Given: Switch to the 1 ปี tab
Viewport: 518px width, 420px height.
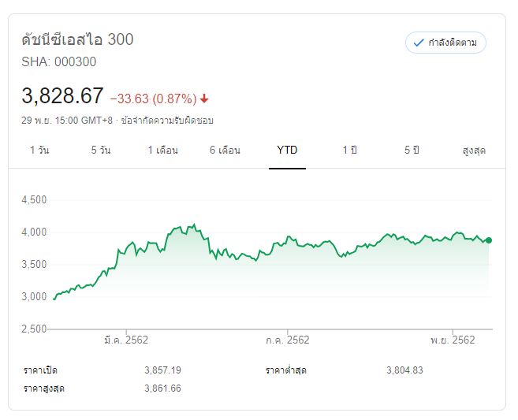Looking at the screenshot, I should click(349, 151).
